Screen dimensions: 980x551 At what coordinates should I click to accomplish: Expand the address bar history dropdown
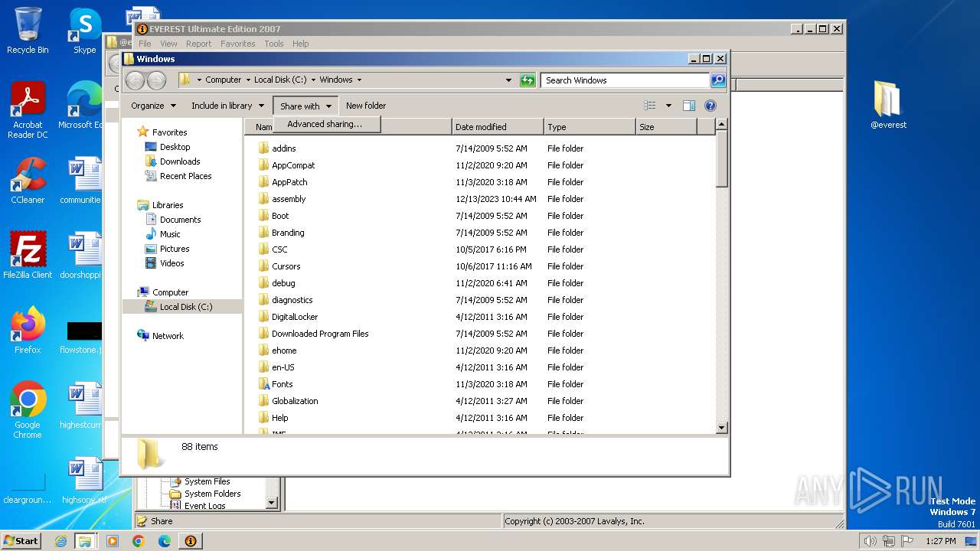click(x=508, y=80)
